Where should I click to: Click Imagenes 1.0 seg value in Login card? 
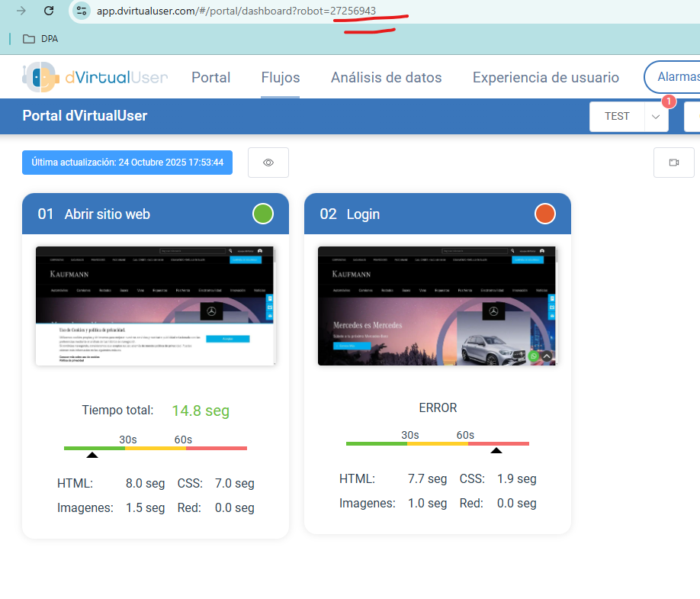click(427, 504)
